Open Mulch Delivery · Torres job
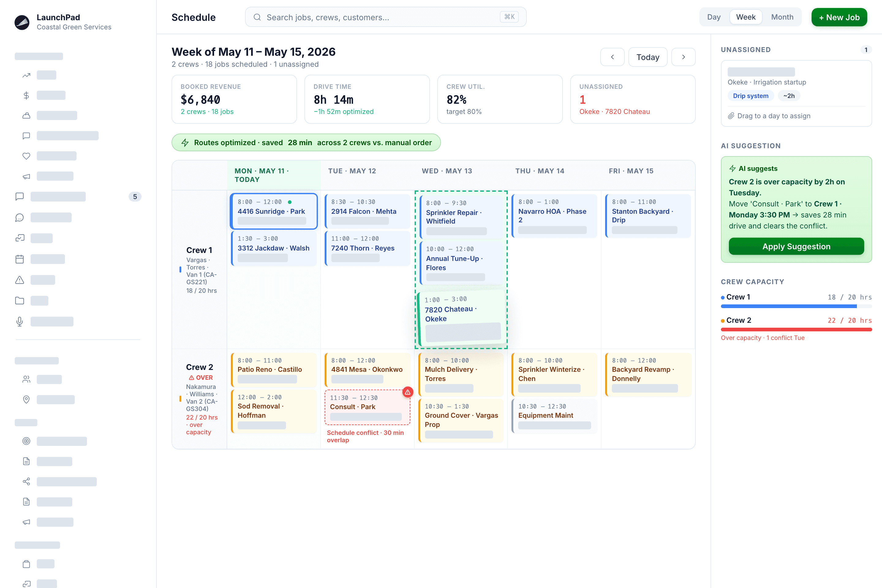This screenshot has height=588, width=882. tap(461, 375)
